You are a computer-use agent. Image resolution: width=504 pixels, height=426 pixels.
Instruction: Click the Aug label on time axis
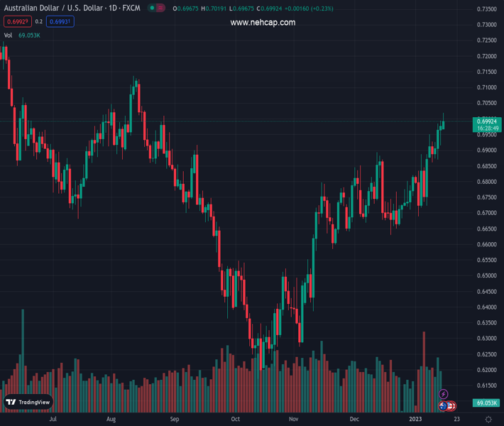pos(111,420)
